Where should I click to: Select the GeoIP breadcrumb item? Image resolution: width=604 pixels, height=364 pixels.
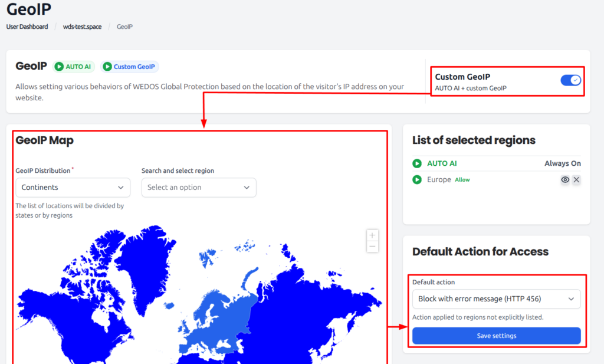[x=124, y=26]
